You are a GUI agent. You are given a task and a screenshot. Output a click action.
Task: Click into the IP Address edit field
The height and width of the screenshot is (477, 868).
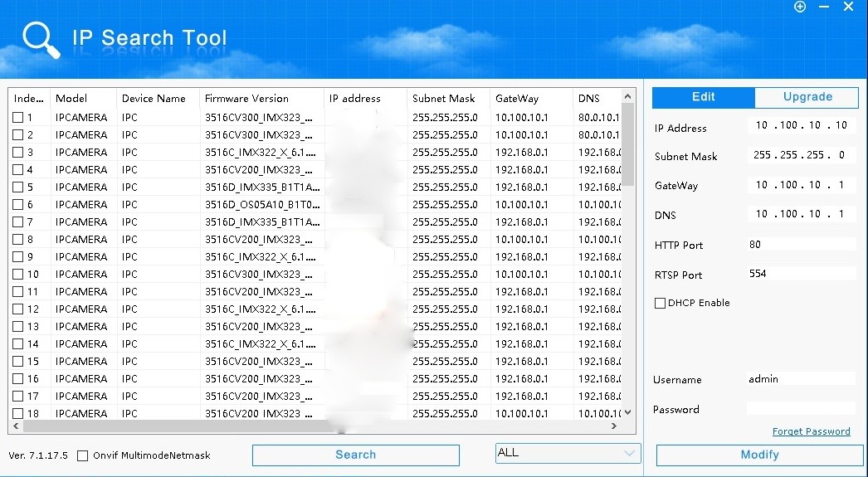pos(801,125)
